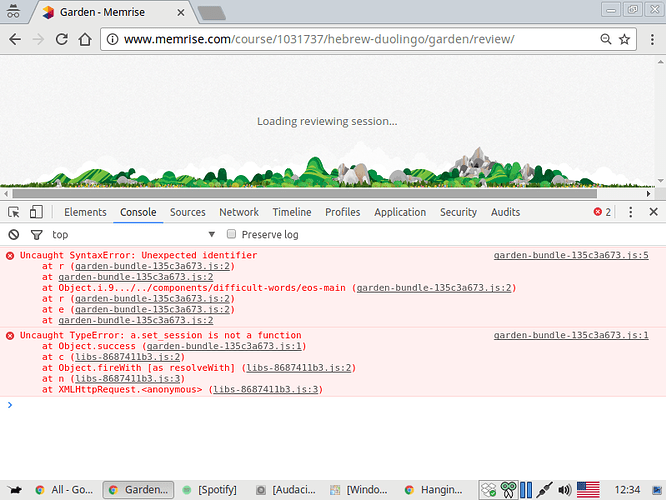Image resolution: width=666 pixels, height=500 pixels.
Task: Click the TypeError red error icon
Action: tap(10, 336)
